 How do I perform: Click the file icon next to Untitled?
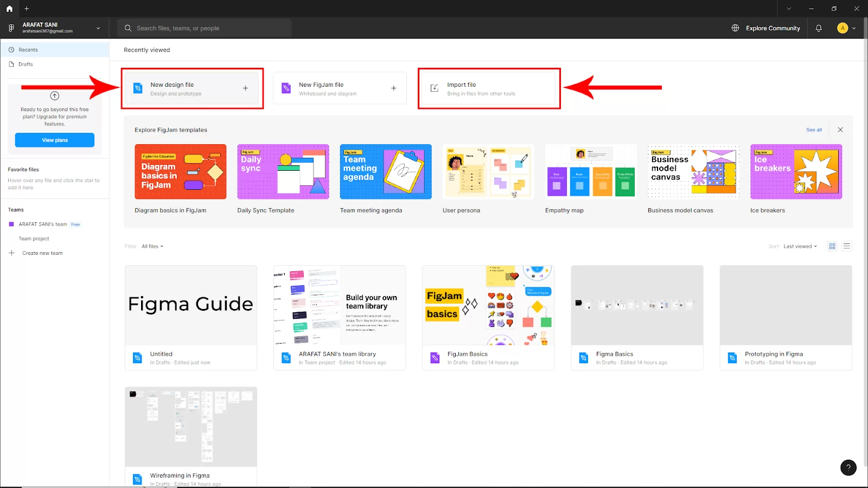[x=138, y=358]
